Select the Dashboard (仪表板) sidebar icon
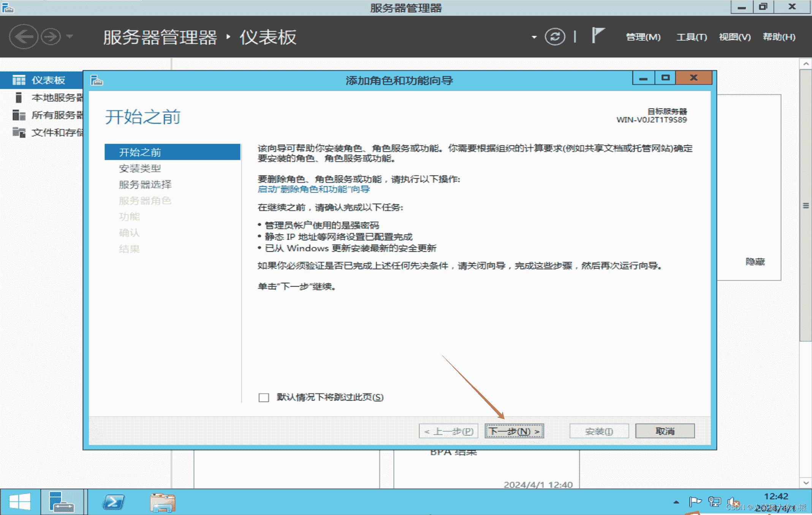 point(19,80)
